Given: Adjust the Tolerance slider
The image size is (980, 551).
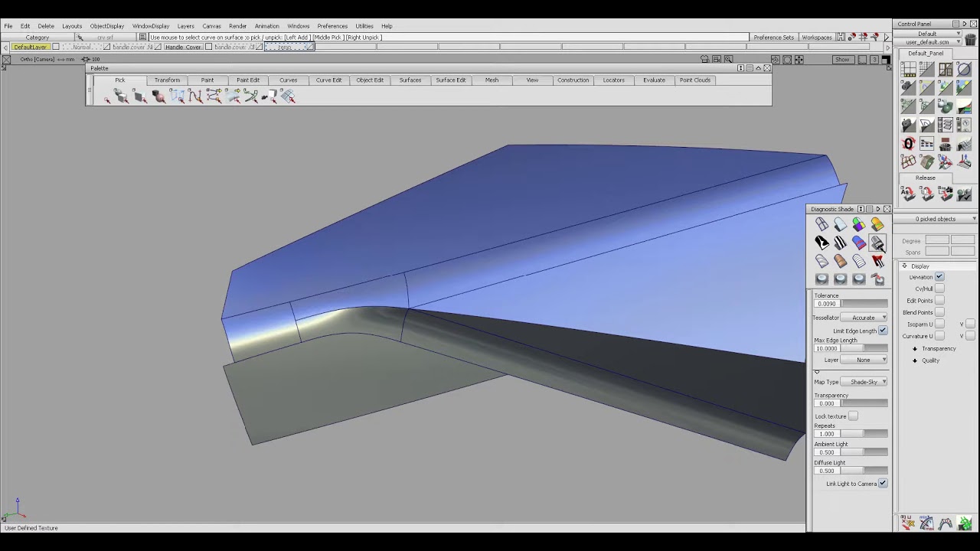Looking at the screenshot, I should pos(864,304).
